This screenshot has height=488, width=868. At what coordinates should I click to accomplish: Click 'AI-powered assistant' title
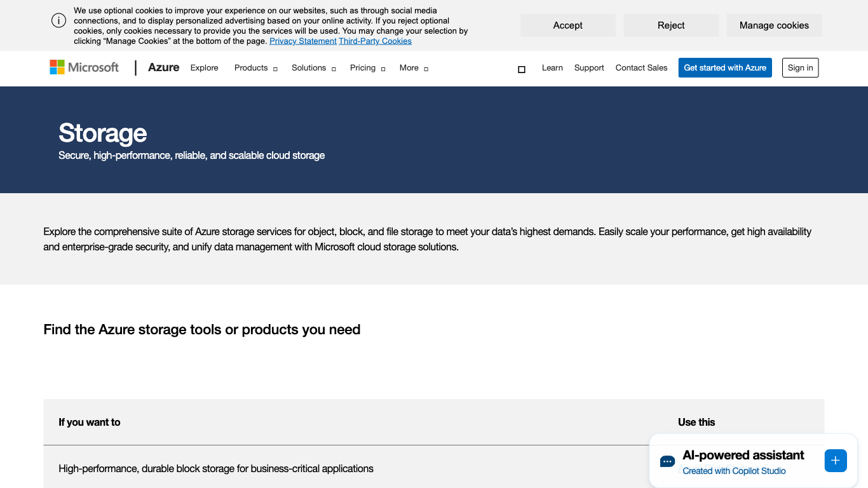743,455
